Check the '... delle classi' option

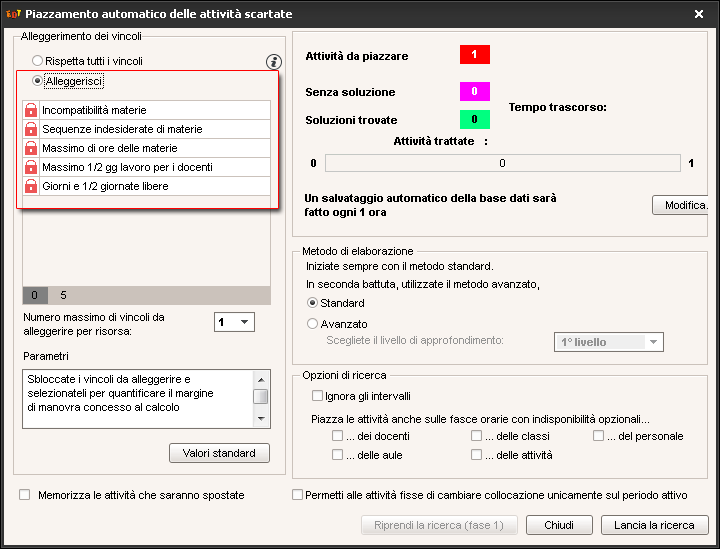click(x=476, y=435)
